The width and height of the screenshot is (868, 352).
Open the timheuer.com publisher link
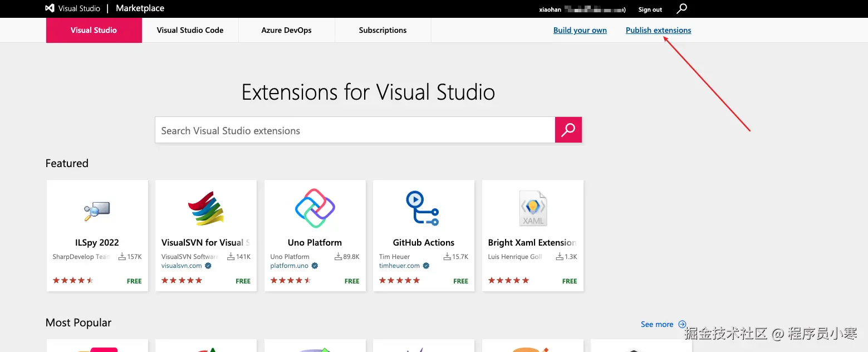[x=399, y=266]
